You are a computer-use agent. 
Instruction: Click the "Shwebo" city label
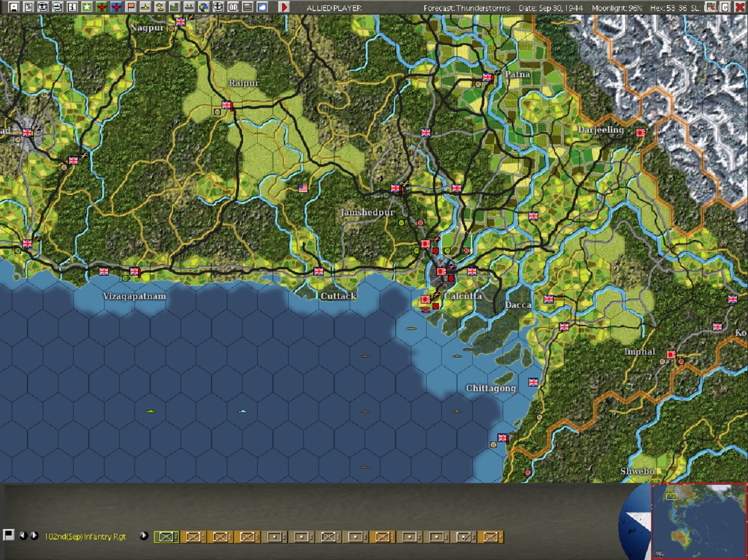638,471
